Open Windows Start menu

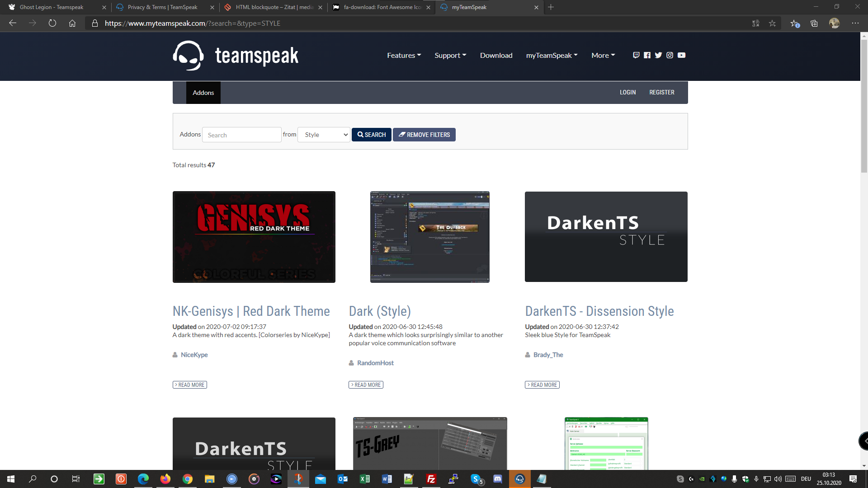[x=11, y=479]
